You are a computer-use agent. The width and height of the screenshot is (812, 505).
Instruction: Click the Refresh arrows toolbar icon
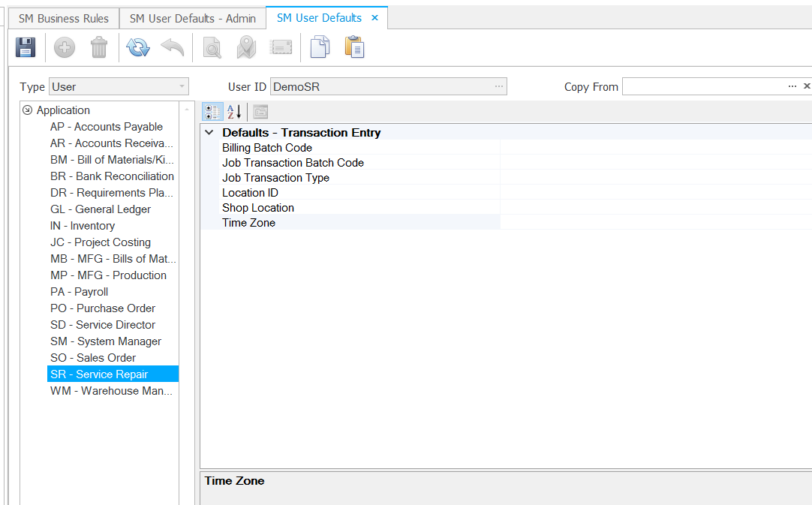(x=138, y=48)
